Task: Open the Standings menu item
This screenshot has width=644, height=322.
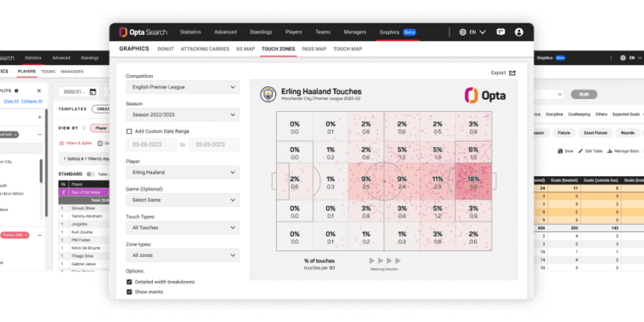Action: pos(262,33)
